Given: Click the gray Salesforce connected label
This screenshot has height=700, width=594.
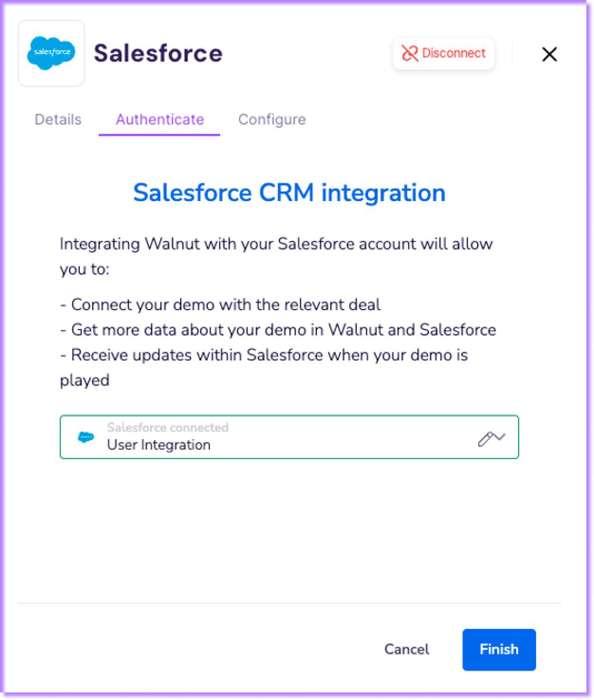Looking at the screenshot, I should (x=168, y=427).
